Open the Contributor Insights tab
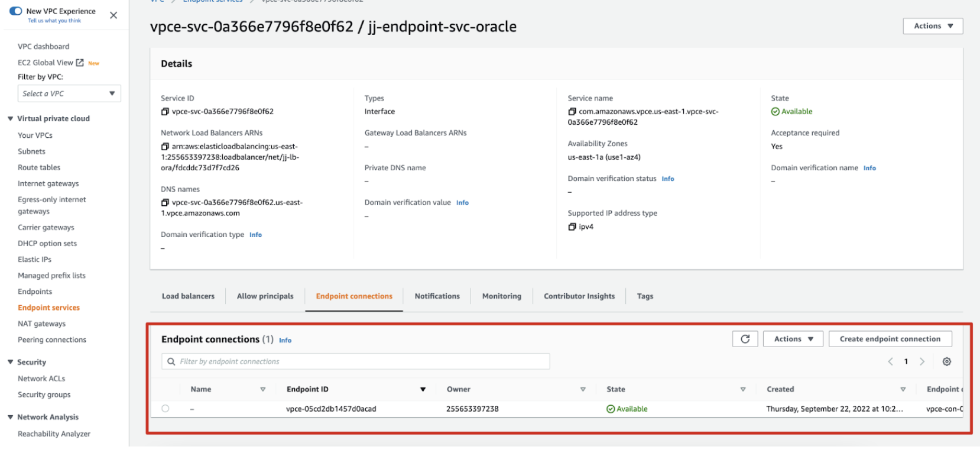Screen dimensions: 980x453 pyautogui.click(x=579, y=296)
